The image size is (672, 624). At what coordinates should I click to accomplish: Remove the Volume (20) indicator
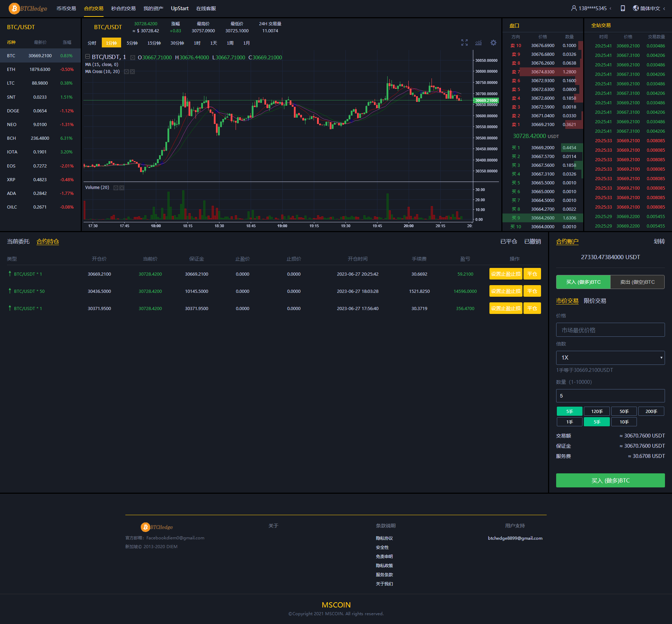coord(122,188)
